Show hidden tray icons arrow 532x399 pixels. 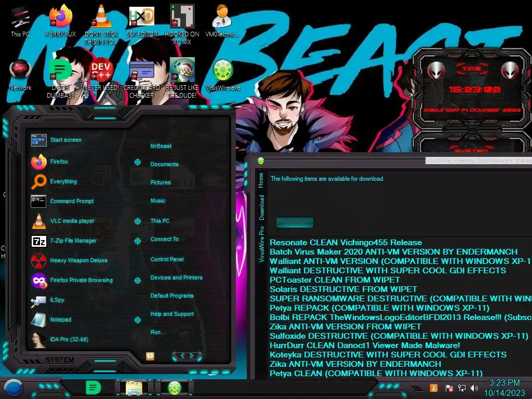coord(417,388)
